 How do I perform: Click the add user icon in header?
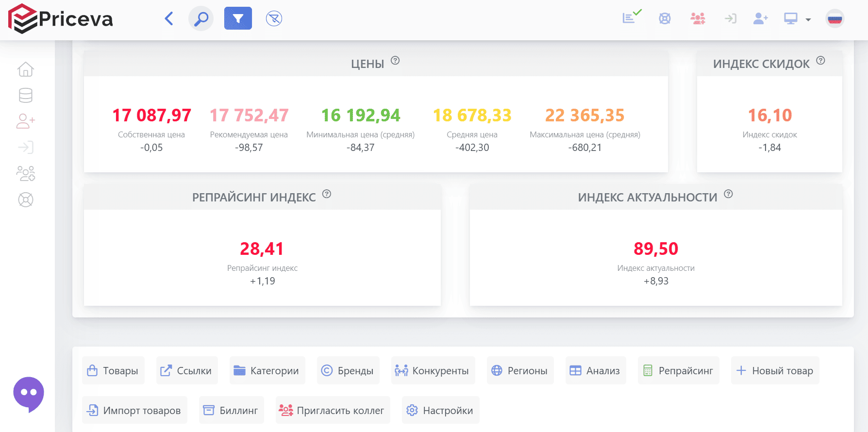pos(760,18)
